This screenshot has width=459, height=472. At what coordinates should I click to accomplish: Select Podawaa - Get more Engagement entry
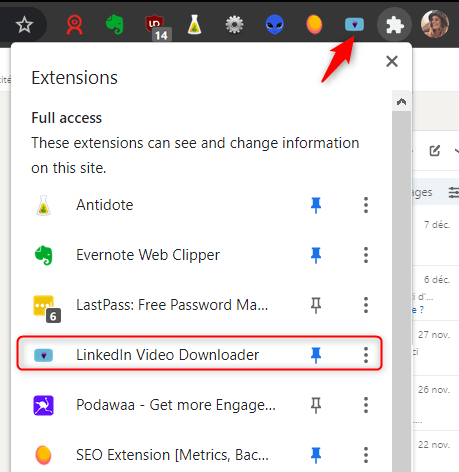pos(176,405)
